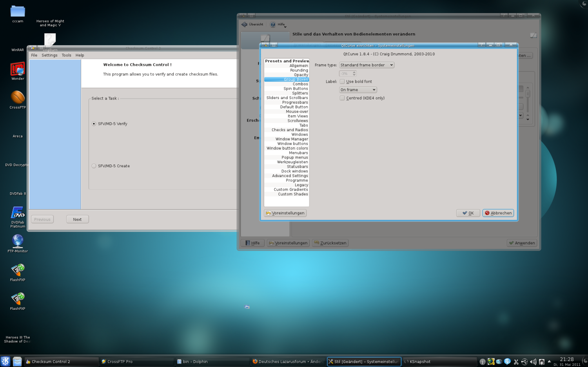This screenshot has height=367, width=588.
Task: Click the Klipper scissors tray icon
Action: pyautogui.click(x=516, y=362)
